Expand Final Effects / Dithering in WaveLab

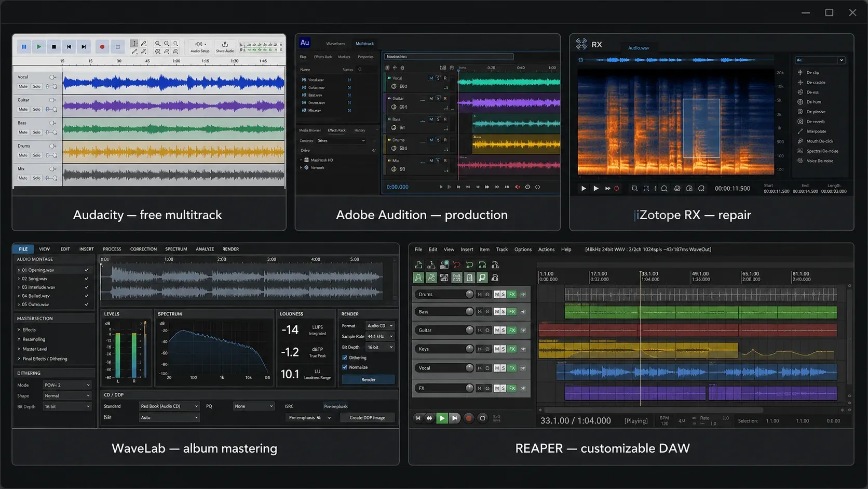pyautogui.click(x=19, y=359)
